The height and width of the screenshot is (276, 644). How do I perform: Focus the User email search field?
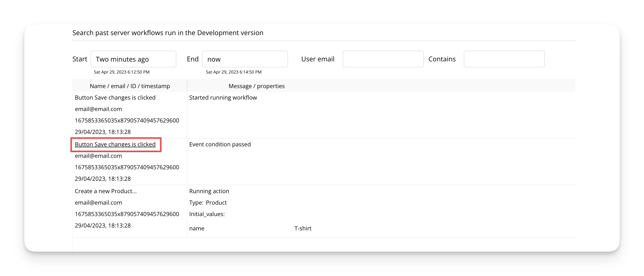(x=383, y=59)
